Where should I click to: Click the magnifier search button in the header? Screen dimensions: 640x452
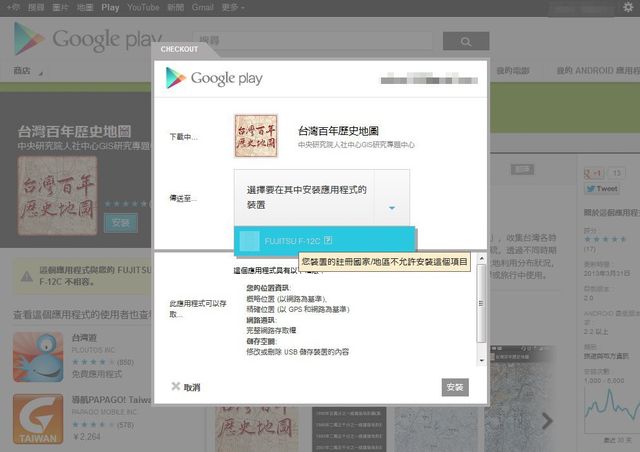tap(465, 42)
